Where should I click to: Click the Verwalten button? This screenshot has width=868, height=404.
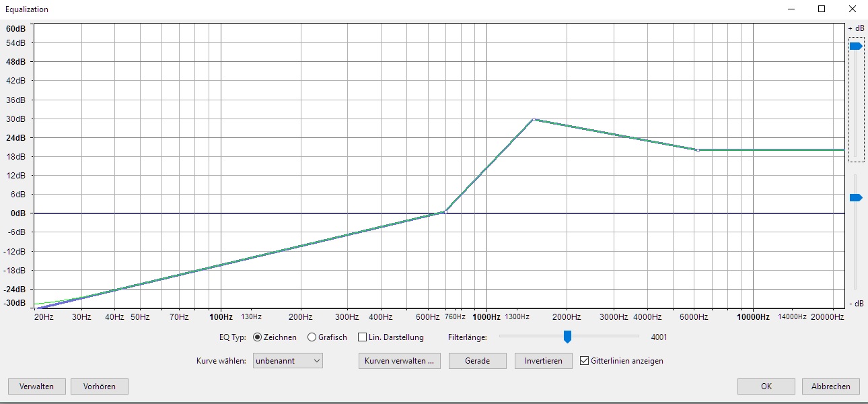pyautogui.click(x=37, y=386)
